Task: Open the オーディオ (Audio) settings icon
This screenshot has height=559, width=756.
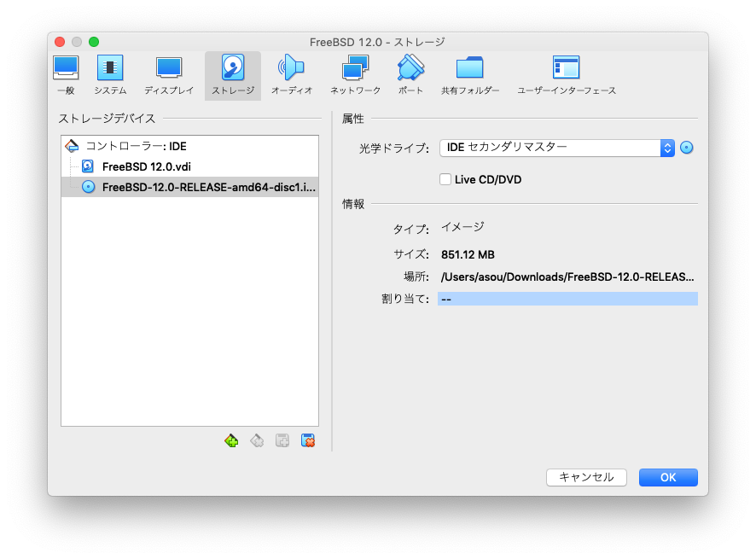Action: 291,74
